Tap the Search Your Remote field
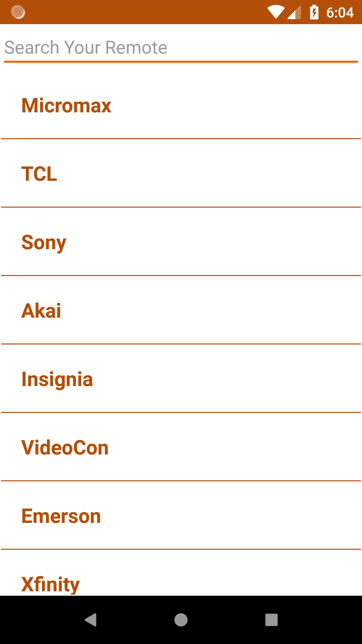 click(181, 47)
